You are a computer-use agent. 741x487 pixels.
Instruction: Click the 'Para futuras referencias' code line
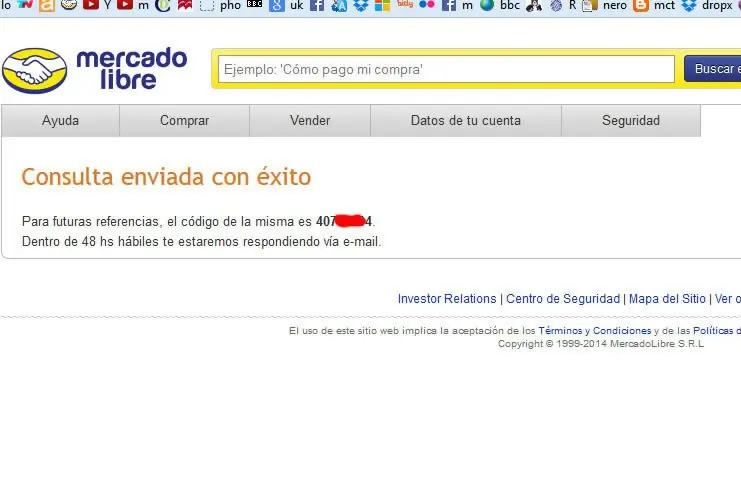pos(198,222)
